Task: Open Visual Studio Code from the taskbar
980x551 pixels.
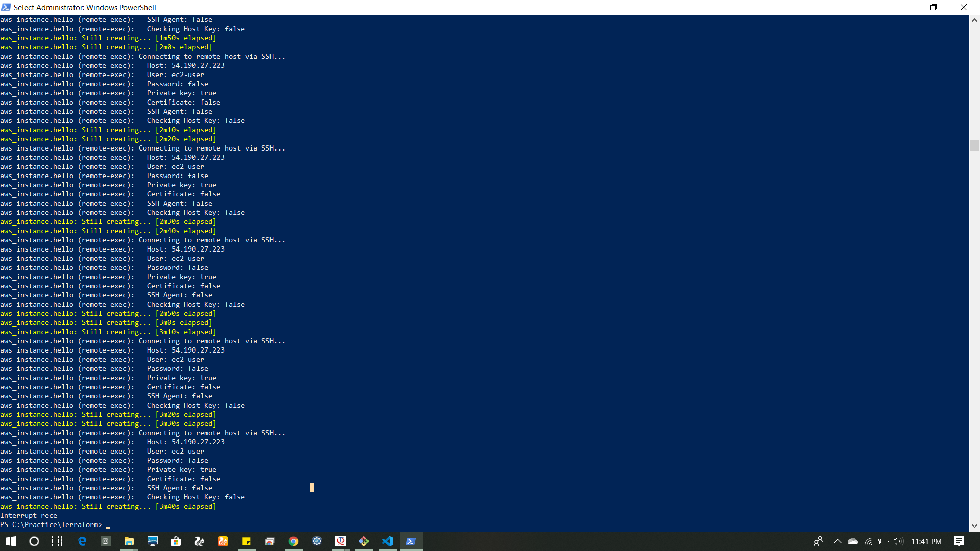Action: (387, 541)
